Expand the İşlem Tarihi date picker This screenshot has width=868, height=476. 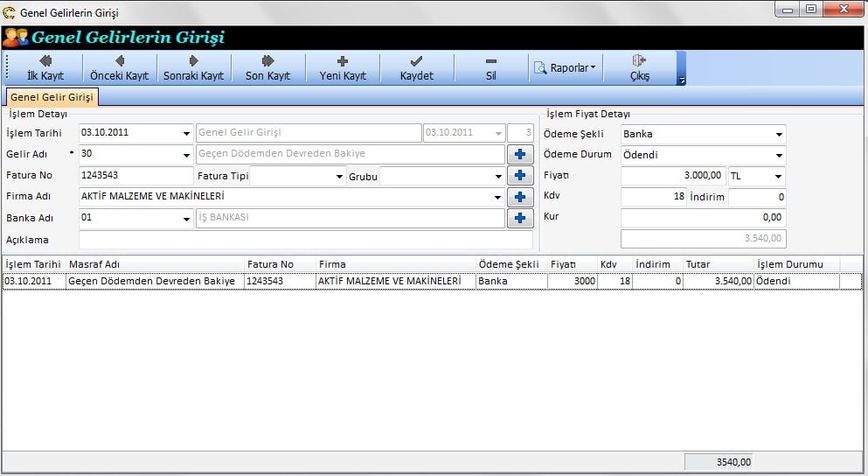coord(186,134)
